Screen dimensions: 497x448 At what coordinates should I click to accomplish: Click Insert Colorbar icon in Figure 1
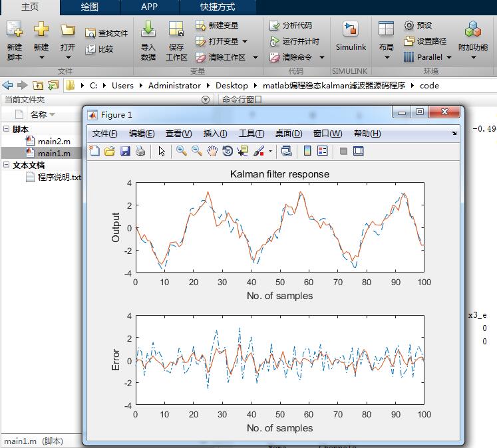pos(307,151)
